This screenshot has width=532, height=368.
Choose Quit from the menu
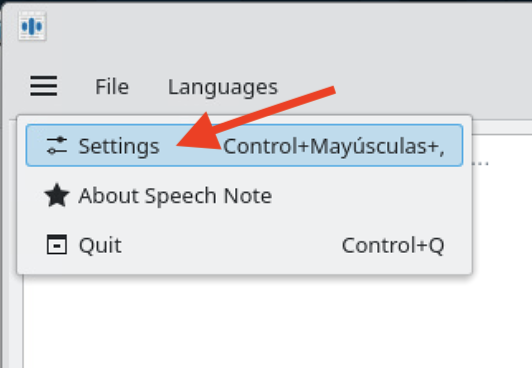[100, 245]
